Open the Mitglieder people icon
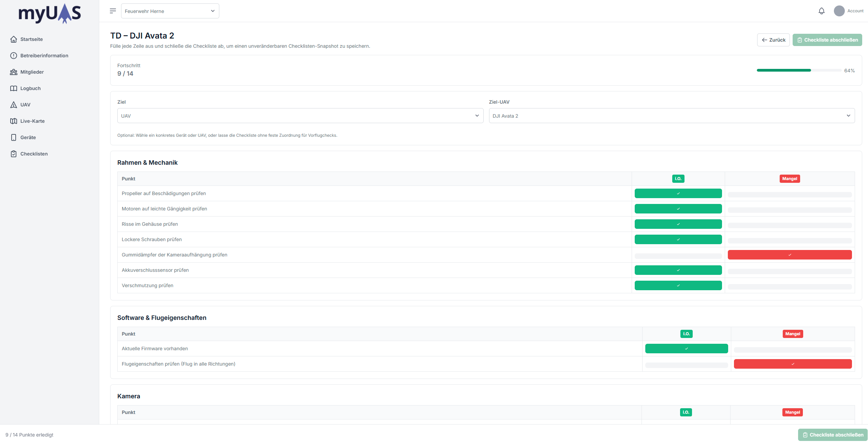 (14, 72)
